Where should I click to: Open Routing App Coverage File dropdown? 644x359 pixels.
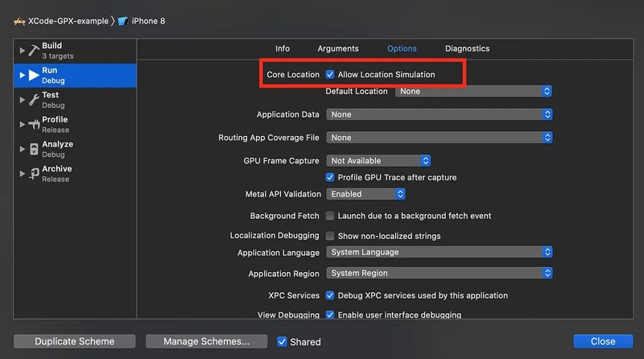439,138
